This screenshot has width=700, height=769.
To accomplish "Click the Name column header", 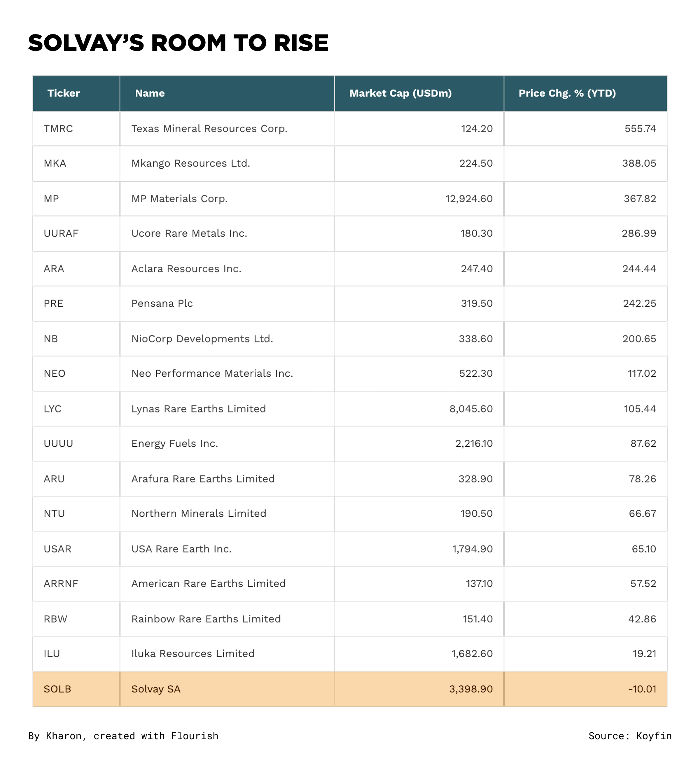I will (x=149, y=93).
